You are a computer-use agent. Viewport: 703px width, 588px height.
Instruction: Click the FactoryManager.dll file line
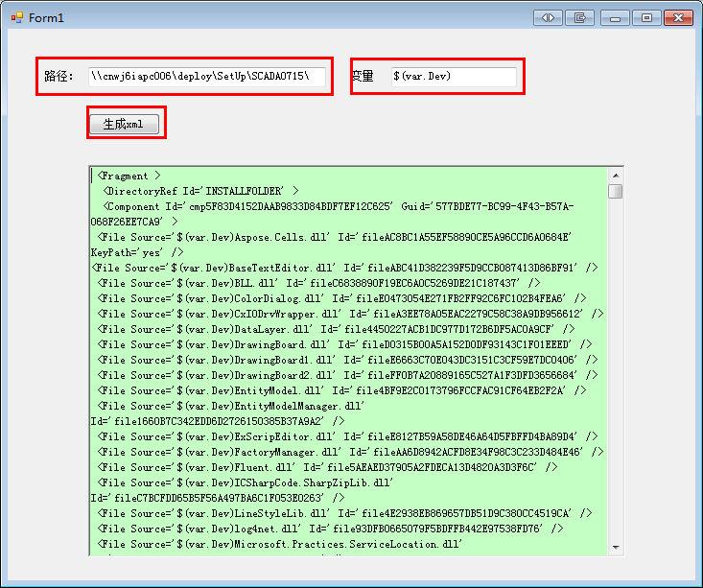(x=350, y=452)
